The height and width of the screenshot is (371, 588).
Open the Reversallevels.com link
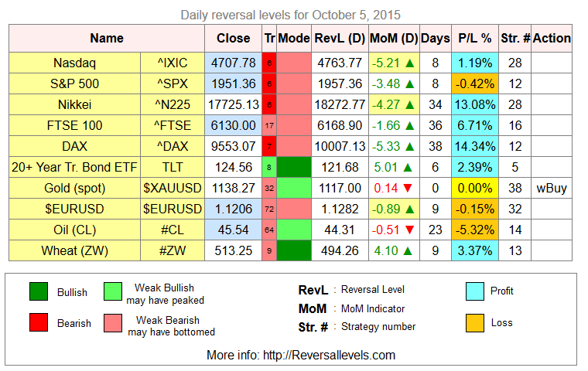coord(330,355)
